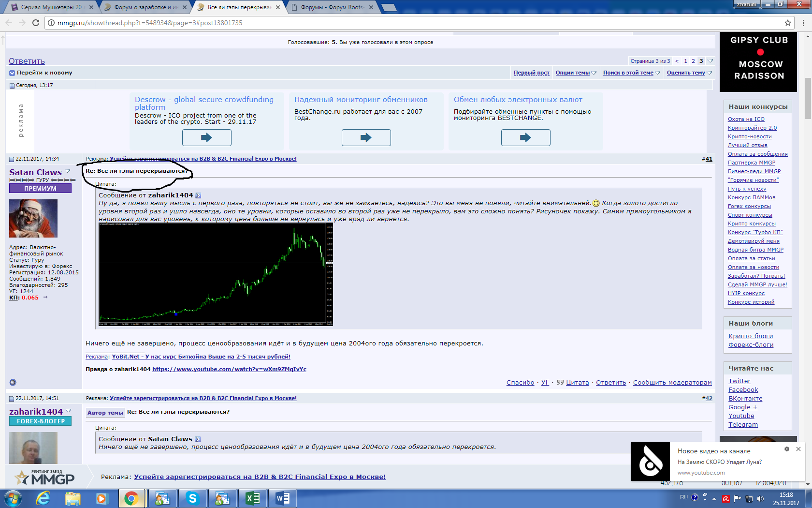The width and height of the screenshot is (812, 508).
Task: Bookmark this page with the star icon
Action: (x=787, y=23)
